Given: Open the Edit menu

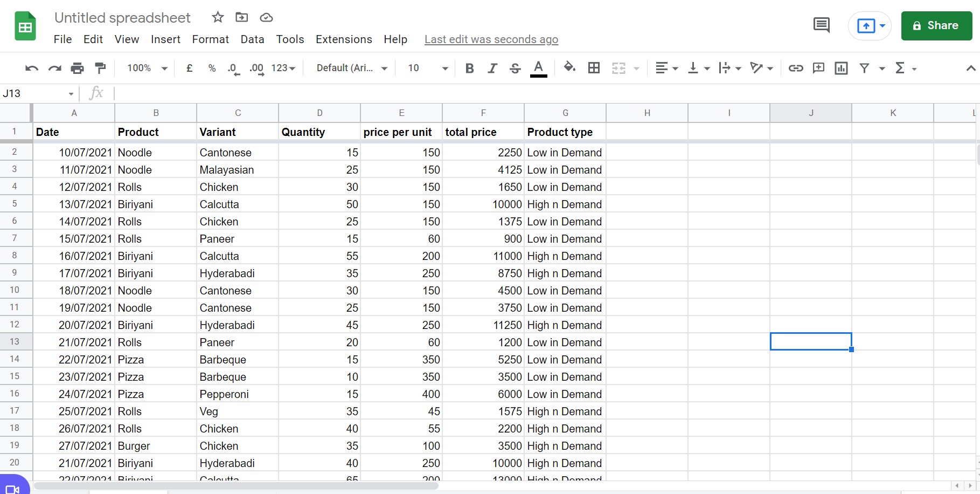Looking at the screenshot, I should pos(93,39).
